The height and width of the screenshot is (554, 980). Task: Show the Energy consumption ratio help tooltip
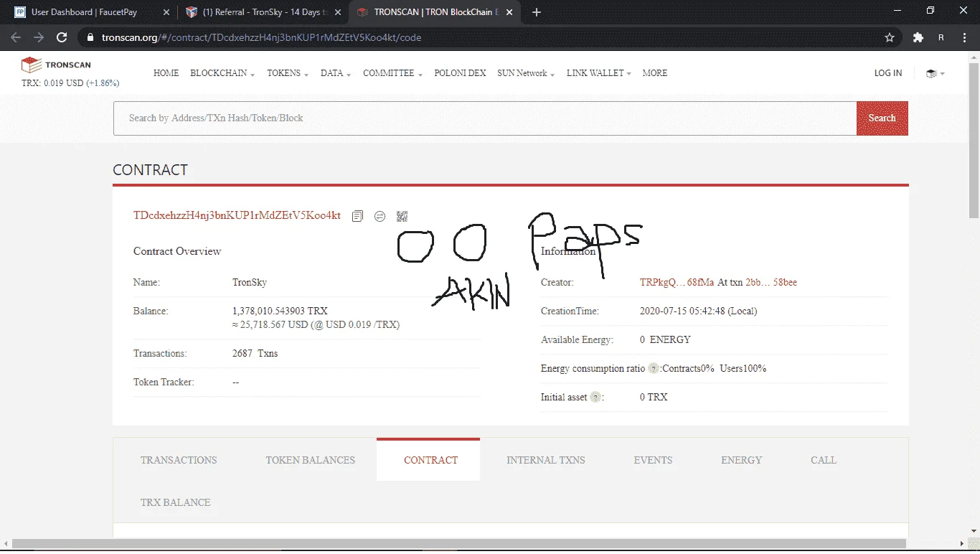[653, 368]
